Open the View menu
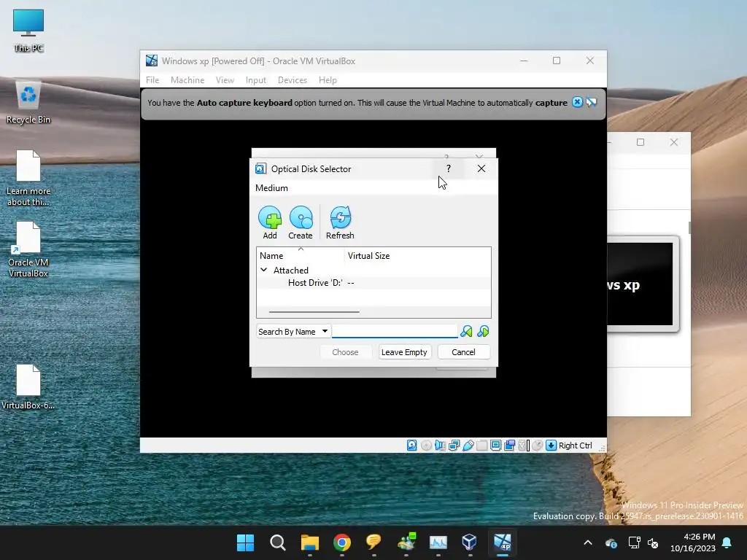 pyautogui.click(x=225, y=80)
